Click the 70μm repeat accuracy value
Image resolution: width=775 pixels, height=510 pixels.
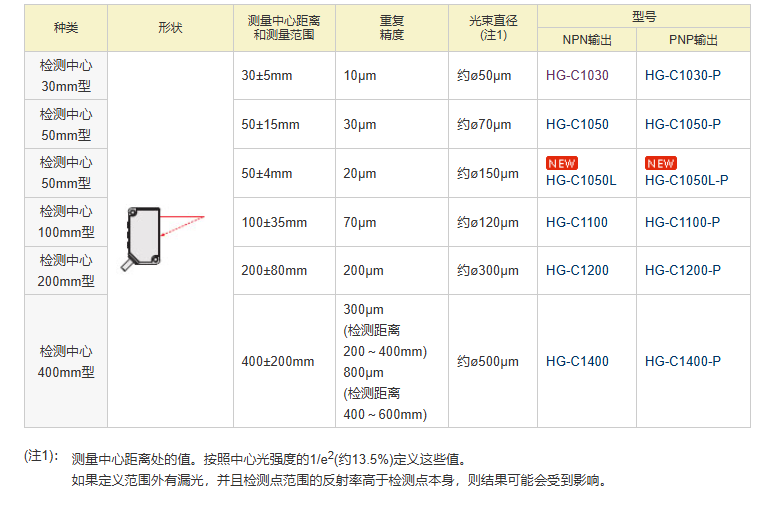coord(360,222)
